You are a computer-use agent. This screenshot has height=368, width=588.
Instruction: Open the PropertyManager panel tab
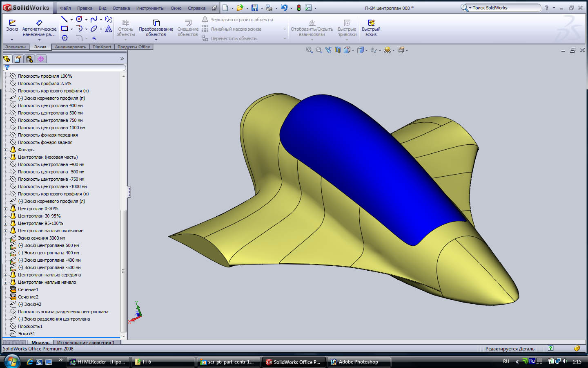(x=18, y=59)
